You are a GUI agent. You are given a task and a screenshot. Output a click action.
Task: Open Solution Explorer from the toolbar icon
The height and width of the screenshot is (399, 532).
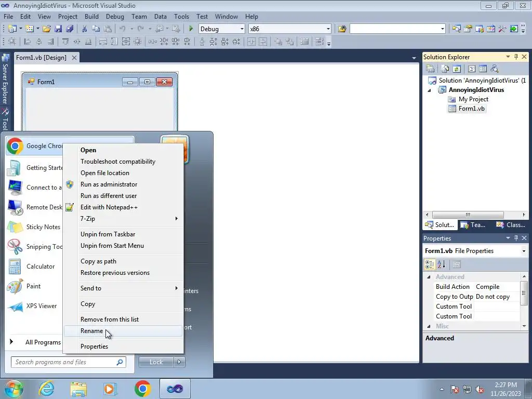[x=456, y=29]
